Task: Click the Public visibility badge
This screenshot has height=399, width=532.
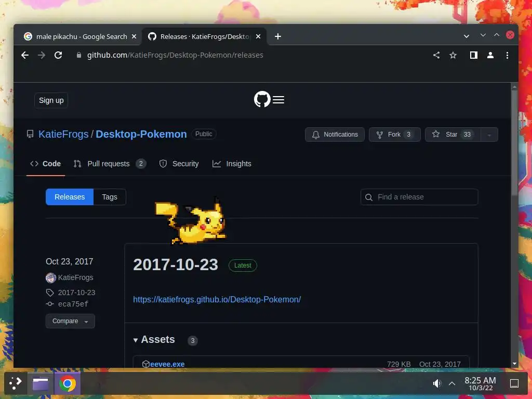Action: pyautogui.click(x=204, y=134)
